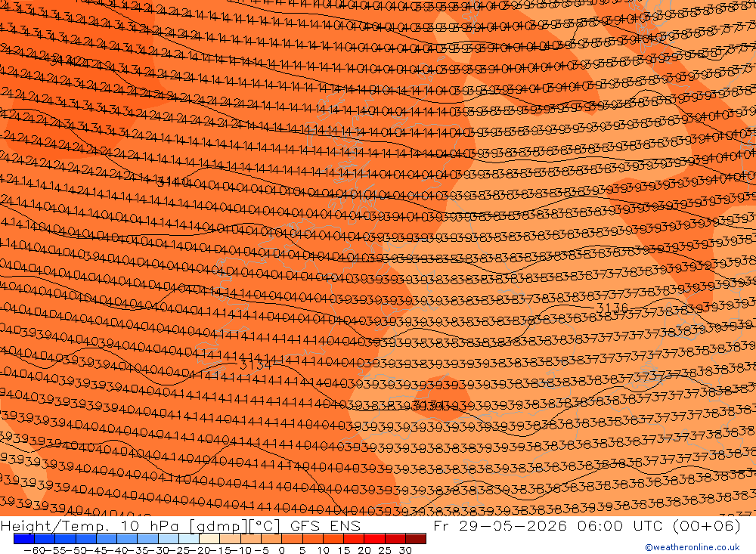Click the 'GFS ENS' model label
756x554 pixels.
(325, 525)
